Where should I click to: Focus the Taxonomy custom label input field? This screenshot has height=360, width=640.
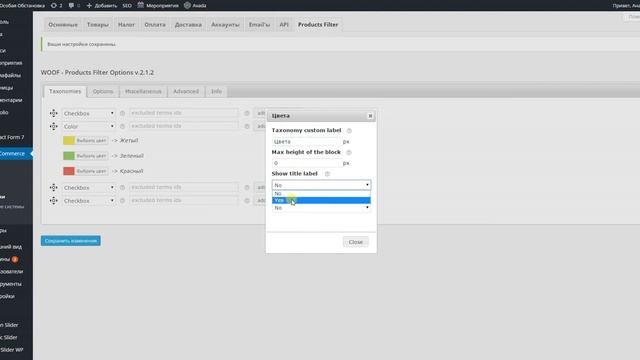tap(307, 142)
